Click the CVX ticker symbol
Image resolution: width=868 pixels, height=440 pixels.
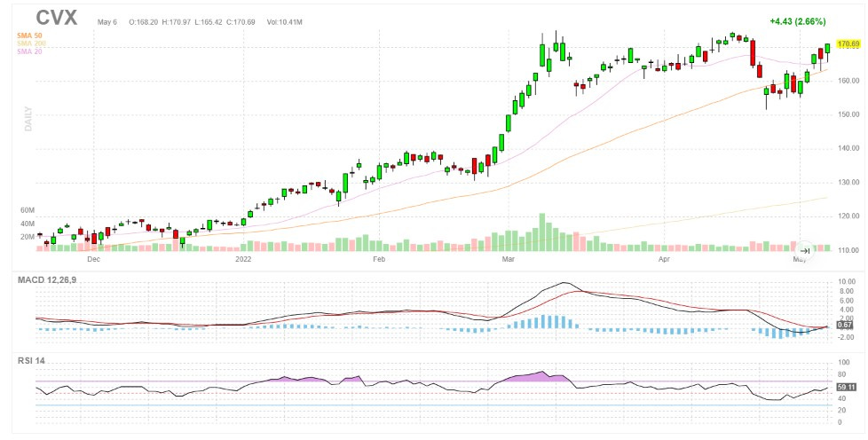point(57,18)
